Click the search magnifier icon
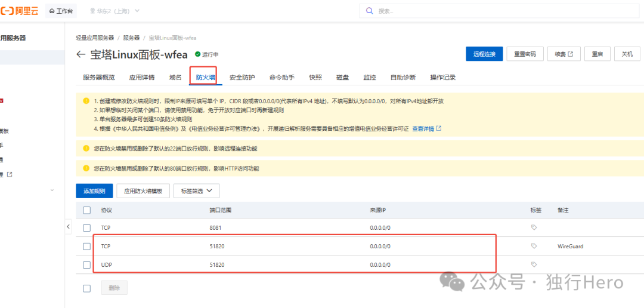644x308 pixels. pyautogui.click(x=370, y=11)
